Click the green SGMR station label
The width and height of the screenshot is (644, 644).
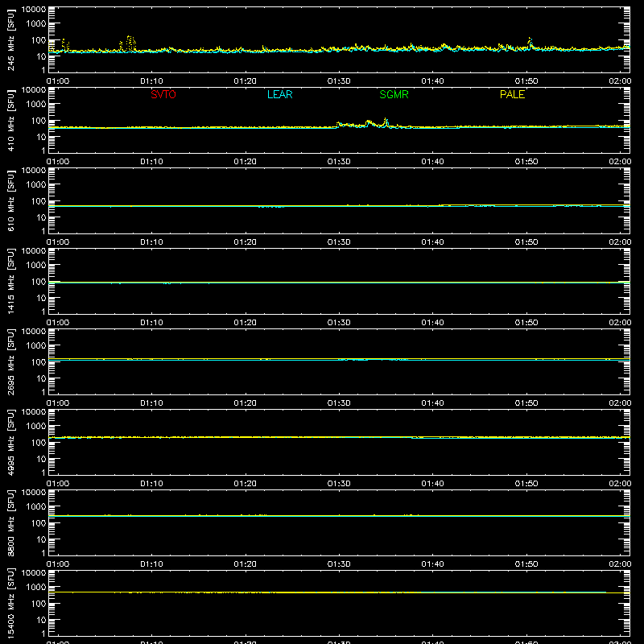point(394,94)
